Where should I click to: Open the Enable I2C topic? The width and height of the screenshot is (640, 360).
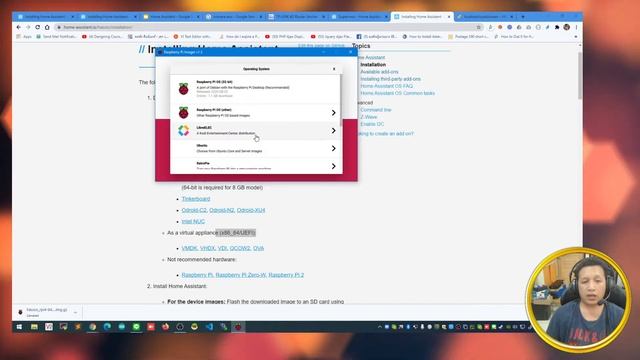point(372,124)
